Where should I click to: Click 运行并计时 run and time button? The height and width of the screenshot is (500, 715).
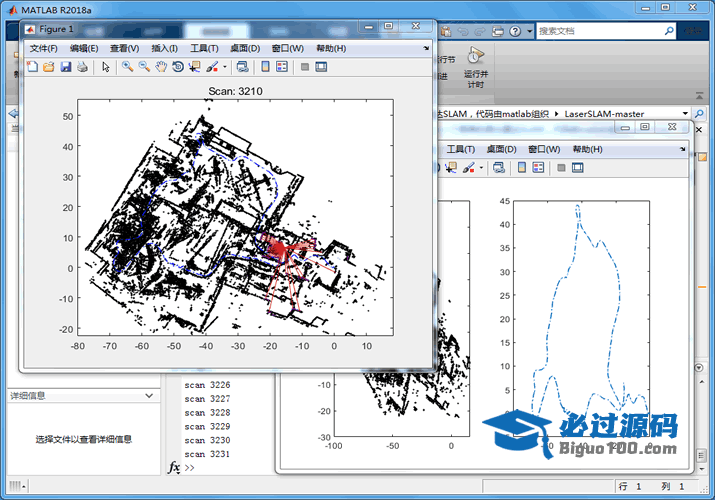pos(476,67)
